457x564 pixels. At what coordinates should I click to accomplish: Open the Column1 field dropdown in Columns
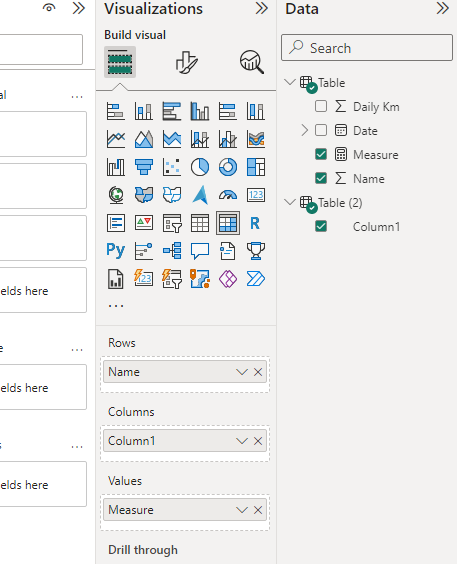pos(242,441)
